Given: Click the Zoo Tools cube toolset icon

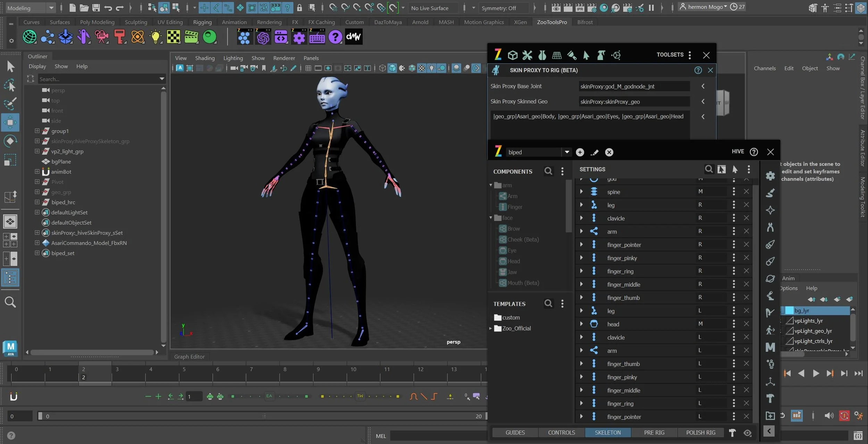Looking at the screenshot, I should (512, 55).
